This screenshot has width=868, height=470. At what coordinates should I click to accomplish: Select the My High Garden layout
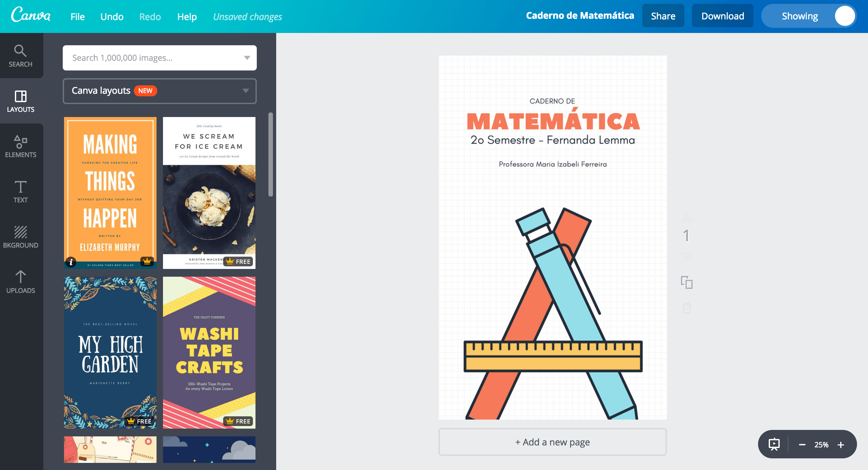click(110, 352)
